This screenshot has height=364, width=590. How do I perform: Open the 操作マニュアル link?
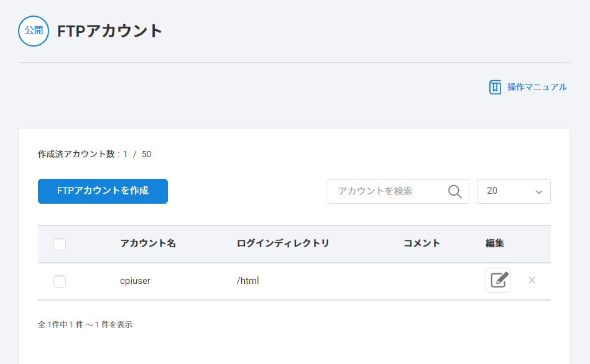537,87
